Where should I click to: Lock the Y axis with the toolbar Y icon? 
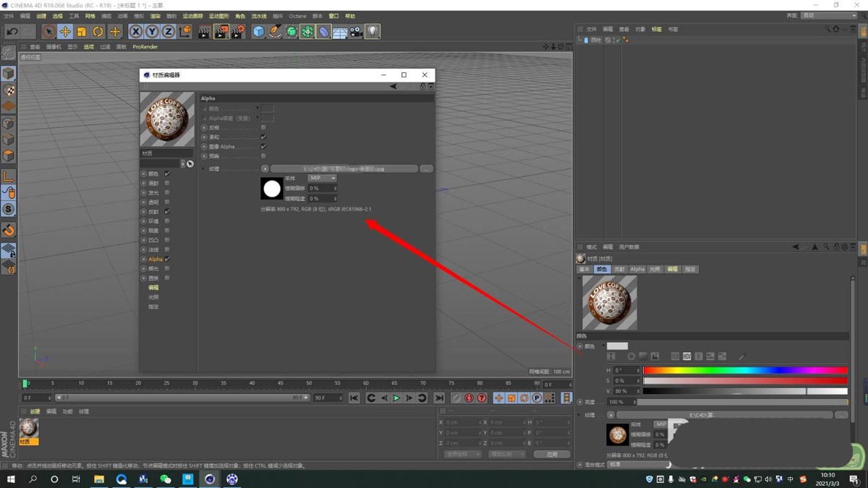point(153,31)
